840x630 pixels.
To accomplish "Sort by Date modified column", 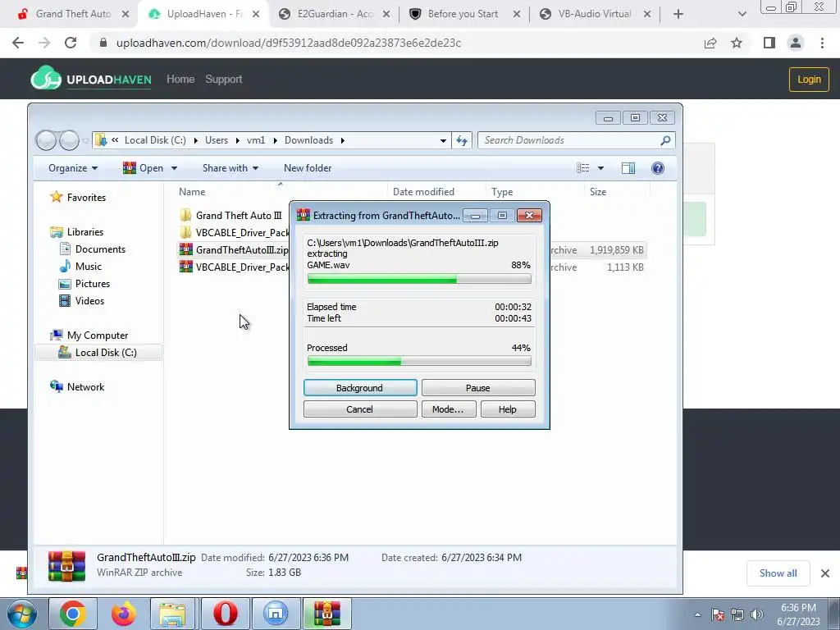I will point(423,192).
